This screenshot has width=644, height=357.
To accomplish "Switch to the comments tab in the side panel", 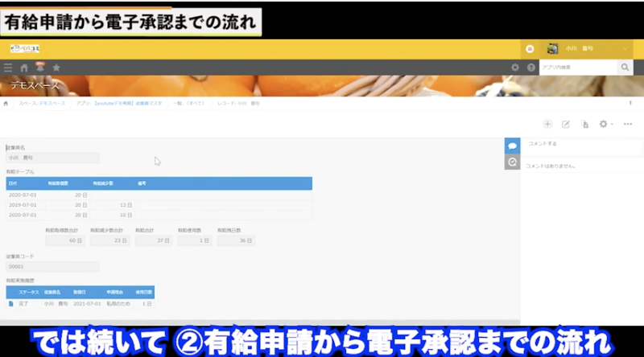I will coord(512,146).
